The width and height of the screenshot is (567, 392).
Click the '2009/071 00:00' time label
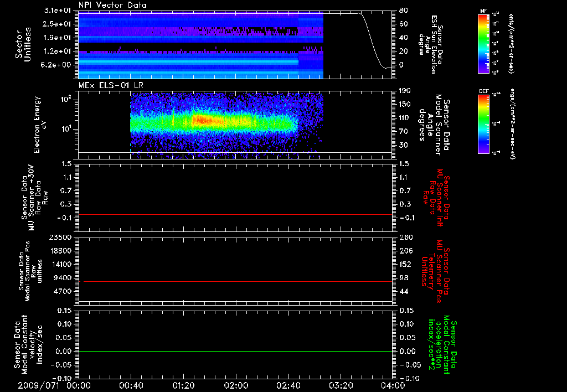click(x=54, y=385)
